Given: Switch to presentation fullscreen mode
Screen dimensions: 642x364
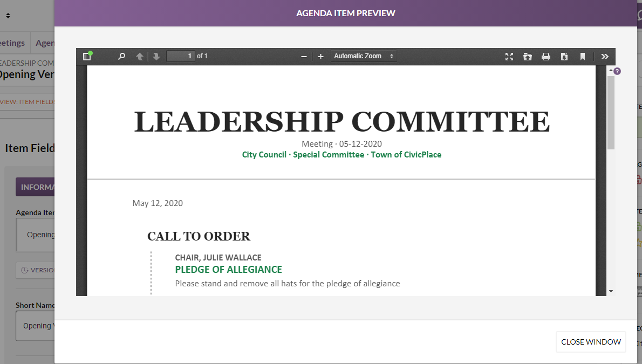Looking at the screenshot, I should tap(509, 57).
